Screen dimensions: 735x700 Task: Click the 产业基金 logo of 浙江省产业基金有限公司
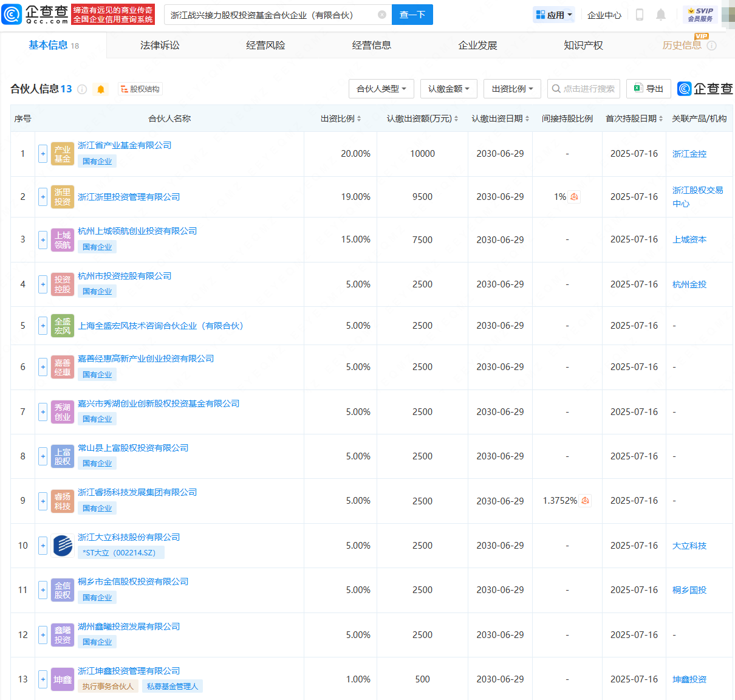click(63, 154)
